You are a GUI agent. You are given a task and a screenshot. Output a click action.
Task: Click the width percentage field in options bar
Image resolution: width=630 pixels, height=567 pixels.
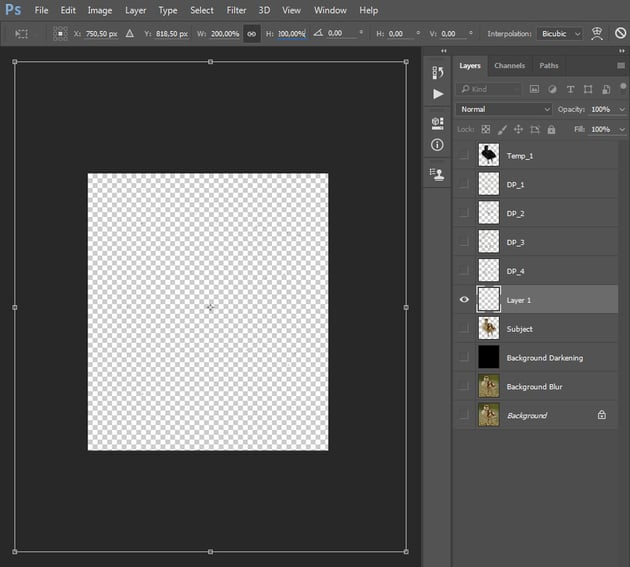click(x=223, y=33)
